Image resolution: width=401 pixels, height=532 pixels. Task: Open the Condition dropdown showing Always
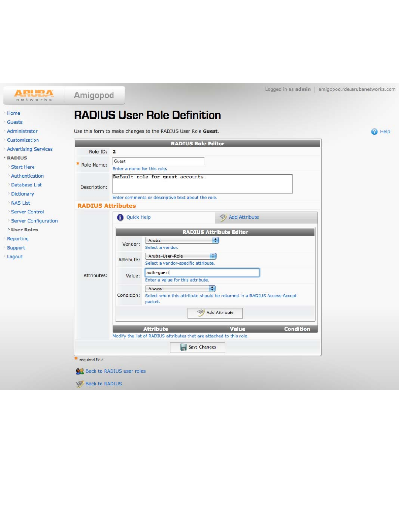tap(180, 289)
